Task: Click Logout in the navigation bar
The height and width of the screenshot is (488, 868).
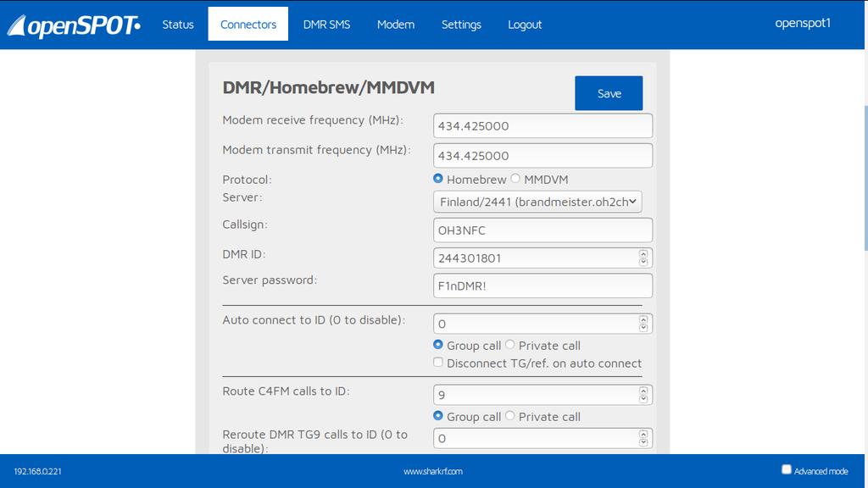Action: 525,25
